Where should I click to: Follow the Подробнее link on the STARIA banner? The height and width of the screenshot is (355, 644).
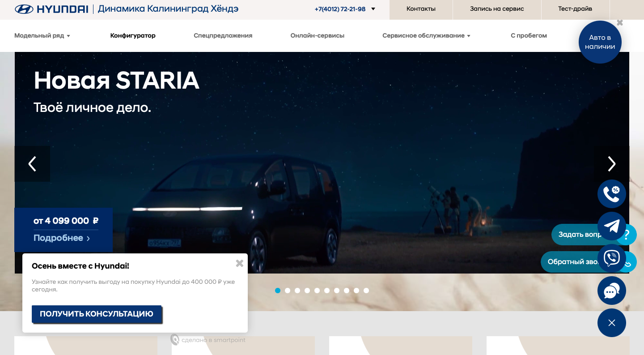click(x=62, y=238)
